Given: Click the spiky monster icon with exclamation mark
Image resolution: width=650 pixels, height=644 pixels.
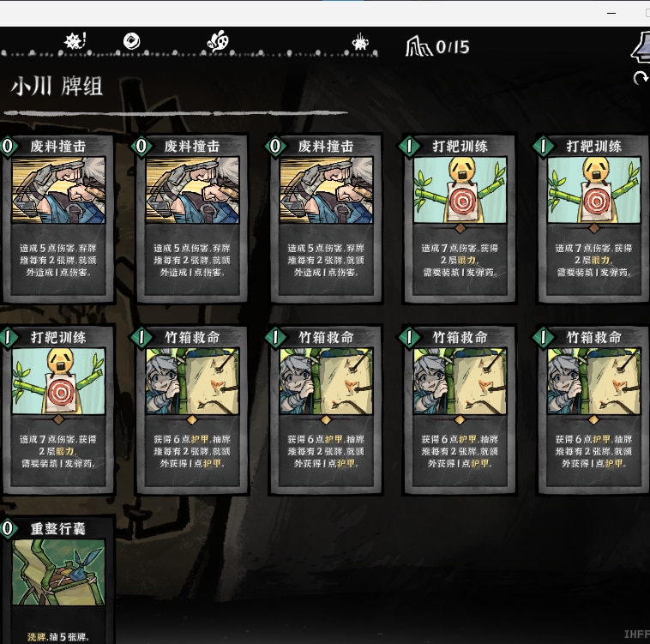Looking at the screenshot, I should pos(75,40).
